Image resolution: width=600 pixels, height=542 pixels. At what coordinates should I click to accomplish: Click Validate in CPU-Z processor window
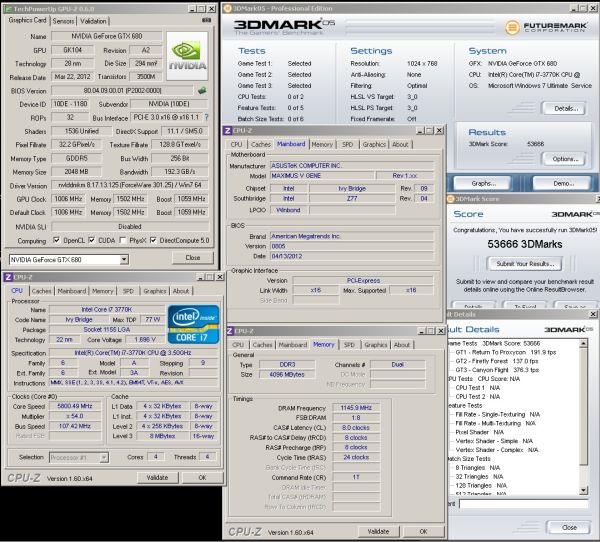pos(157,478)
